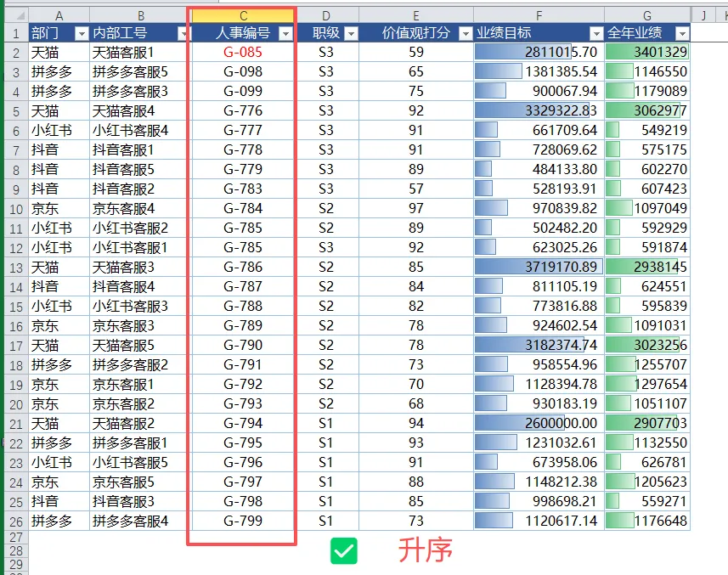Image resolution: width=728 pixels, height=575 pixels.
Task: Select cell 拼多多客服2
Action: 140,364
